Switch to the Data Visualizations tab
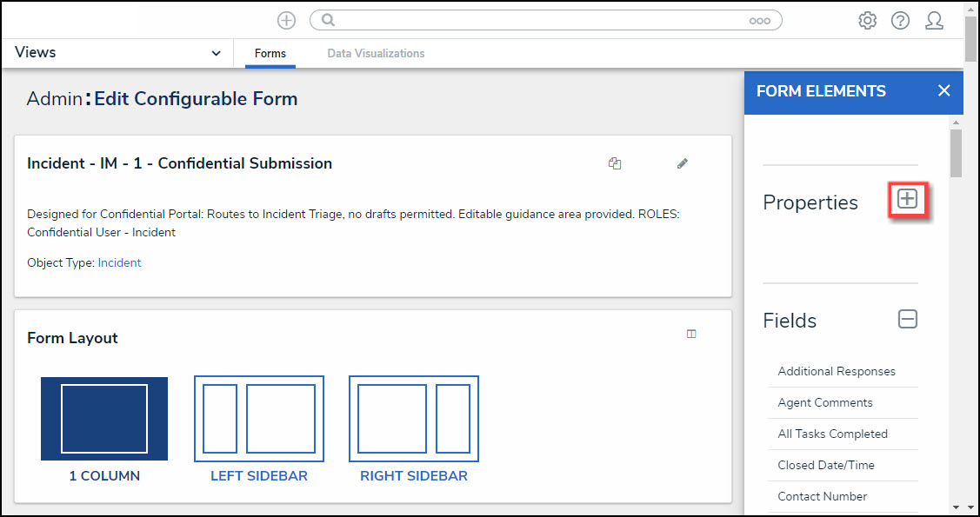The height and width of the screenshot is (517, 980). 376,53
